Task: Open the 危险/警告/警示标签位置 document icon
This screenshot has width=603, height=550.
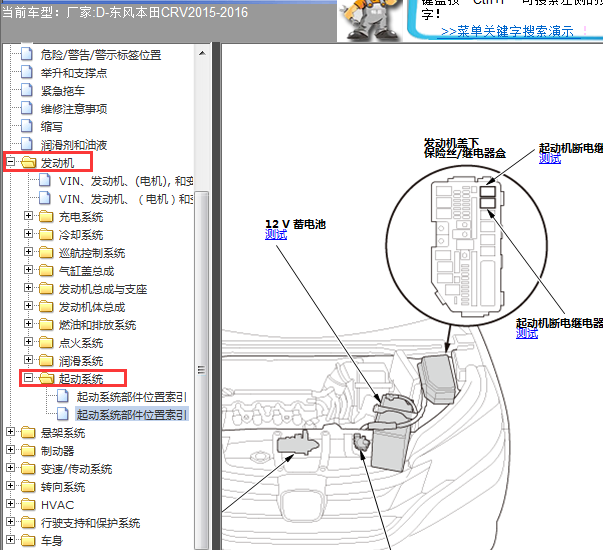Action: click(x=27, y=55)
